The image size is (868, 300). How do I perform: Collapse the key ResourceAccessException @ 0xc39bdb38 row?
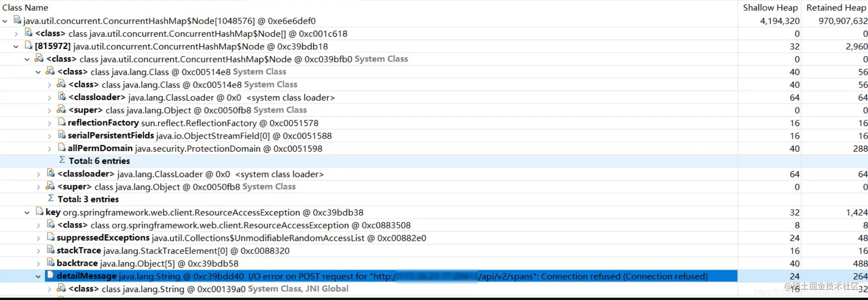27,213
